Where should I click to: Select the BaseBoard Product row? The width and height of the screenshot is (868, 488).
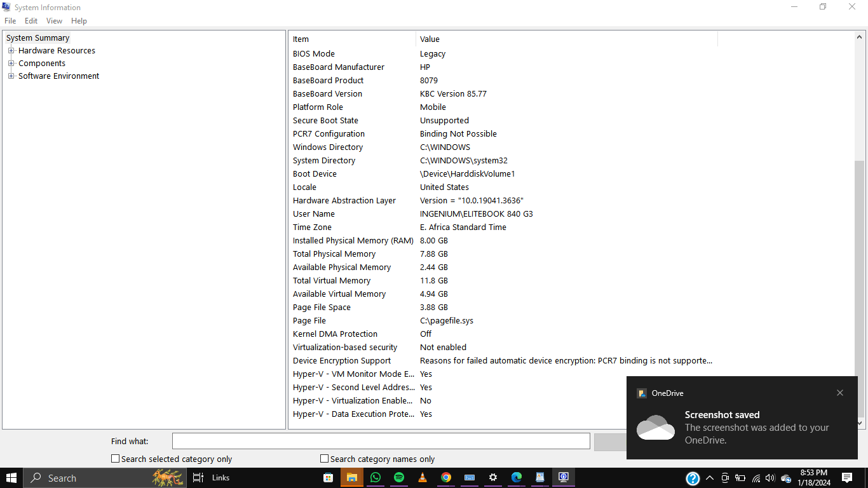(x=503, y=81)
